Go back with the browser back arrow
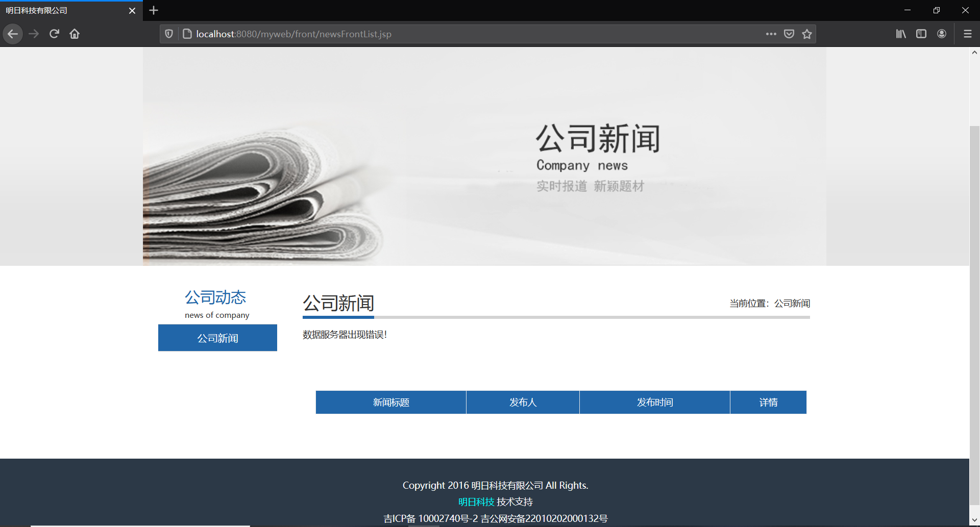This screenshot has height=527, width=980. [13, 34]
